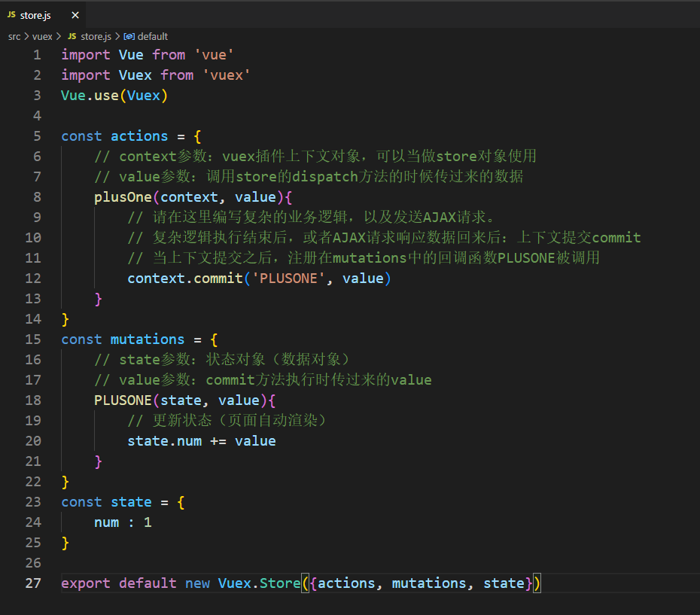This screenshot has height=615, width=700.
Task: Click the JS file icon in store.js tab
Action: click(11, 15)
